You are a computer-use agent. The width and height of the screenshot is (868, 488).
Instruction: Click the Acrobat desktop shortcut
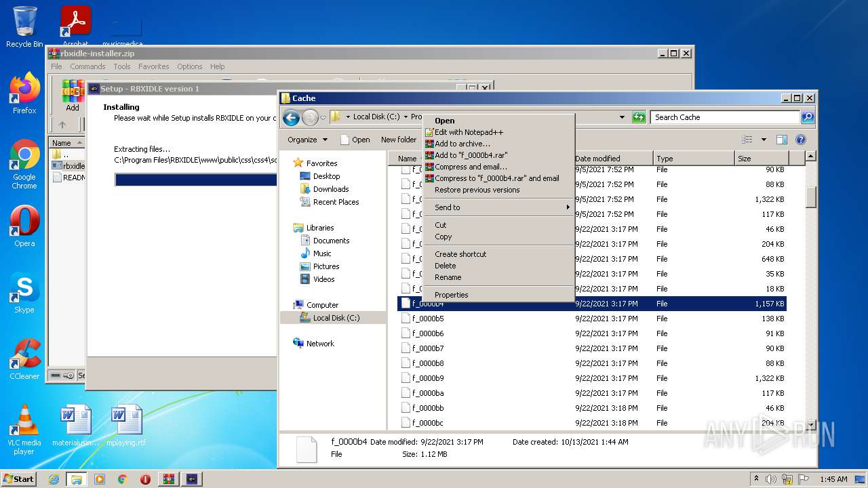pyautogui.click(x=76, y=26)
